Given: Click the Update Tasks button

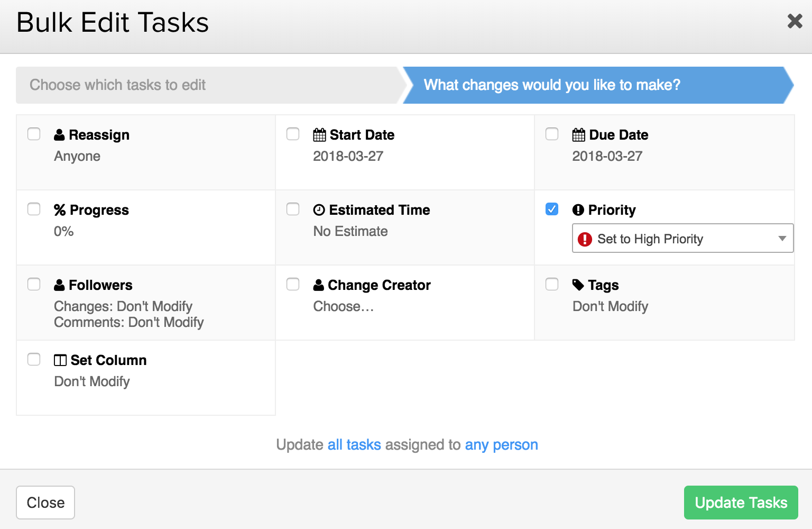Looking at the screenshot, I should tap(741, 503).
